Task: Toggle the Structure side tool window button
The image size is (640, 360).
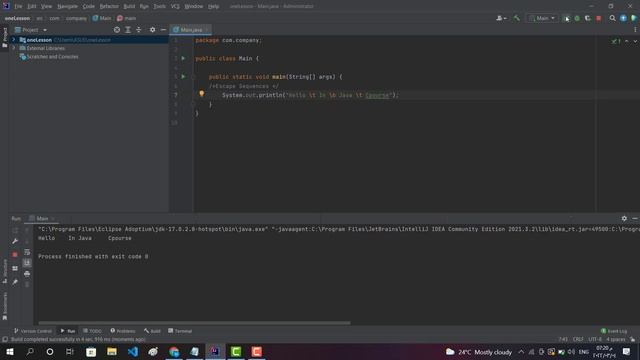Action: pyautogui.click(x=4, y=271)
